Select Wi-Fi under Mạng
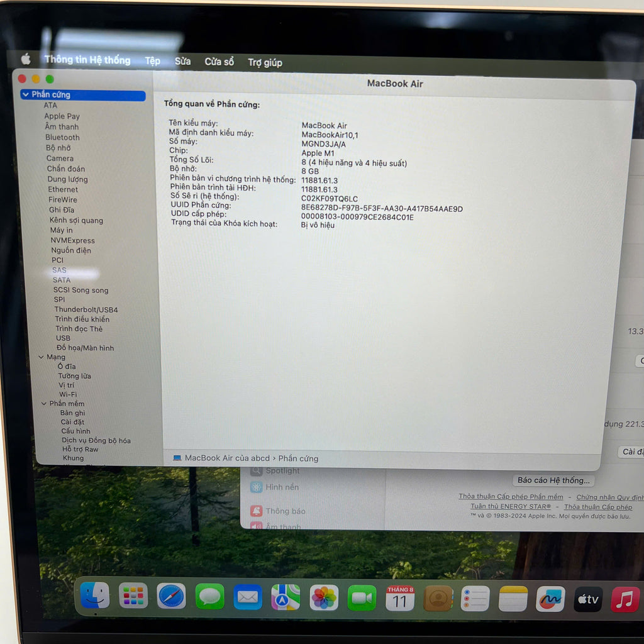The height and width of the screenshot is (644, 644). click(68, 394)
